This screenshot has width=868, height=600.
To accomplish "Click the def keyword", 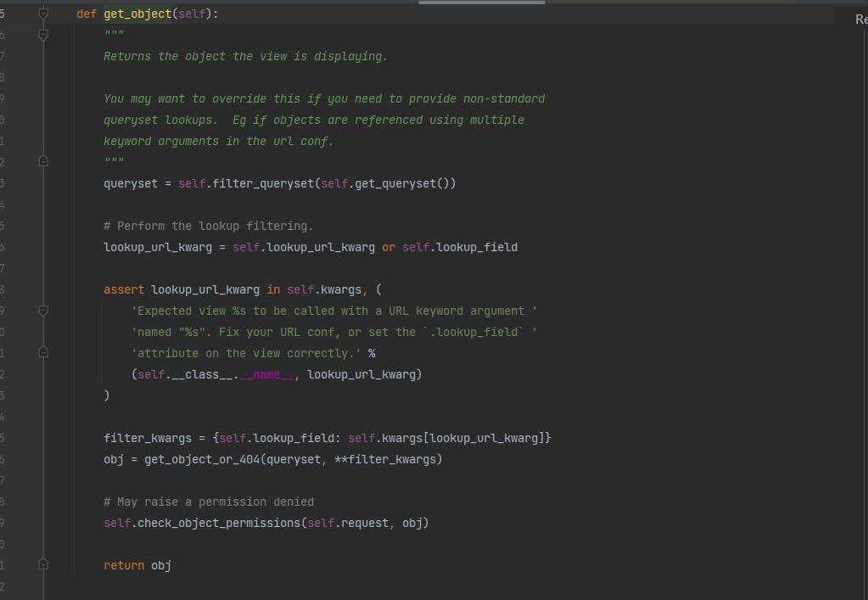I will tap(87, 14).
